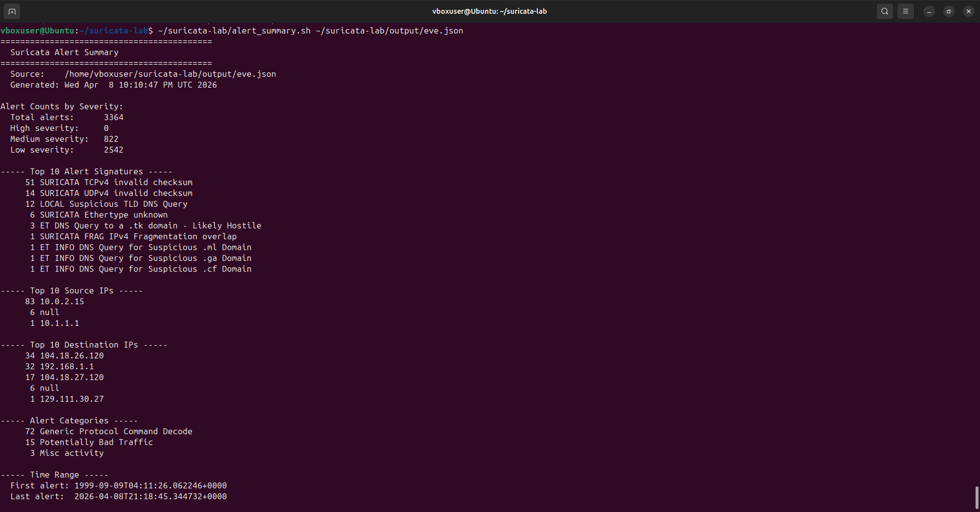Click the First alert timestamp
The width and height of the screenshot is (980, 512).
coord(150,485)
